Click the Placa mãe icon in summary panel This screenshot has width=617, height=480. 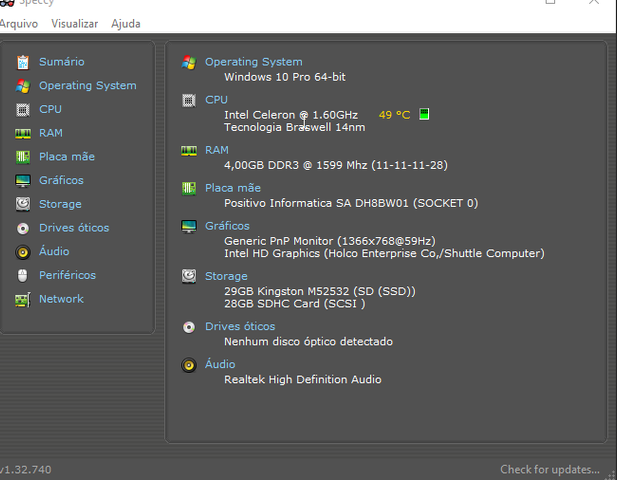point(189,188)
